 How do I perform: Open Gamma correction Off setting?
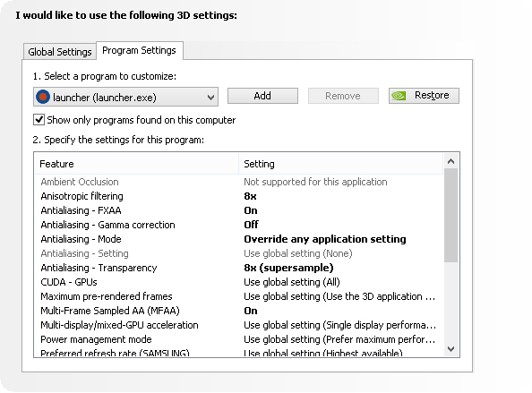coord(252,225)
